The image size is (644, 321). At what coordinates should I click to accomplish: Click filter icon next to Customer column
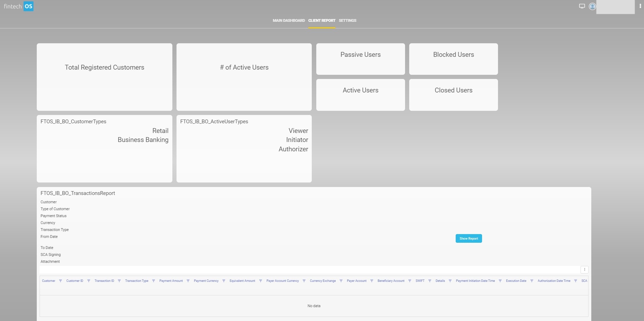60,281
